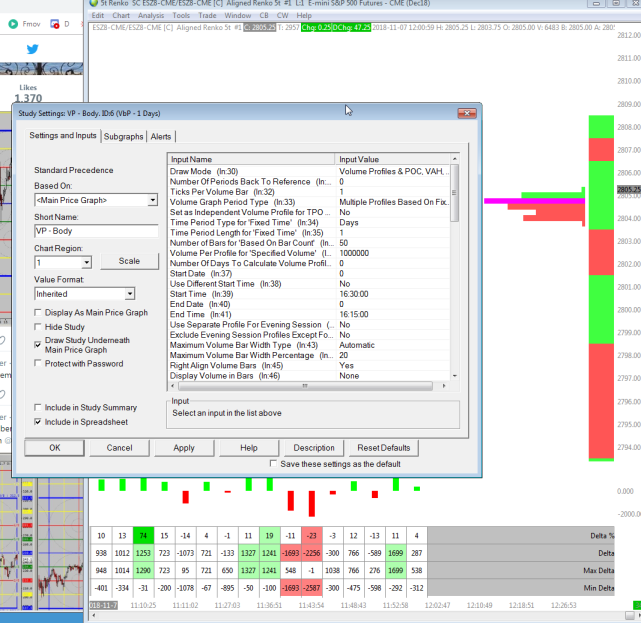Image resolution: width=641 pixels, height=623 pixels.
Task: Open the Based On dropdown
Action: [152, 200]
